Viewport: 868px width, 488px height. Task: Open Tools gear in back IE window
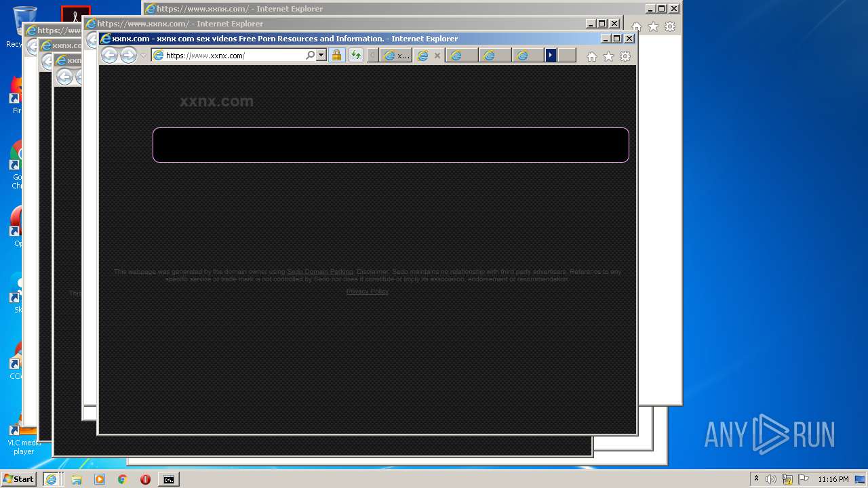(x=670, y=26)
